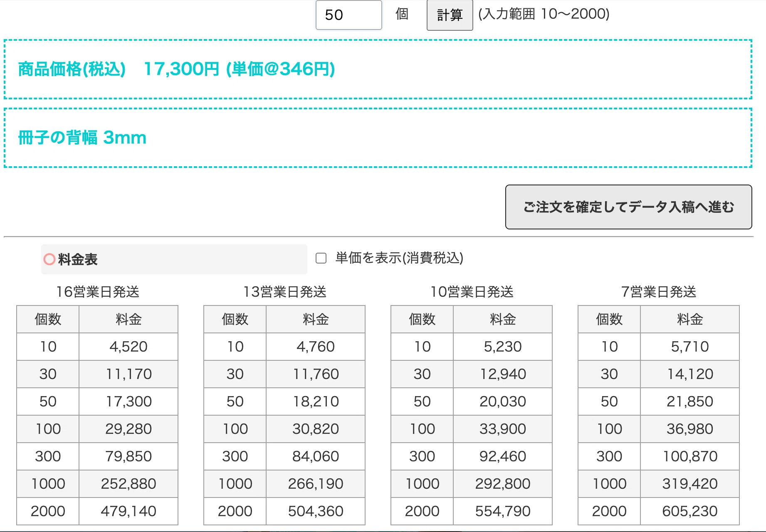Click ご注文を確定してデータ入稿へ進む button

tap(628, 207)
